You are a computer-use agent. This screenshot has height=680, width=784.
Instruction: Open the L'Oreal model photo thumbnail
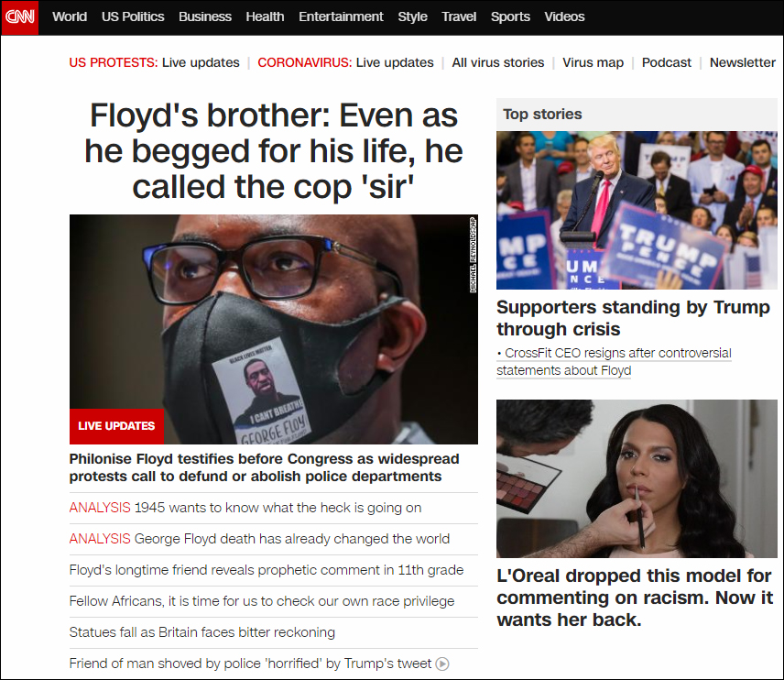click(x=637, y=478)
